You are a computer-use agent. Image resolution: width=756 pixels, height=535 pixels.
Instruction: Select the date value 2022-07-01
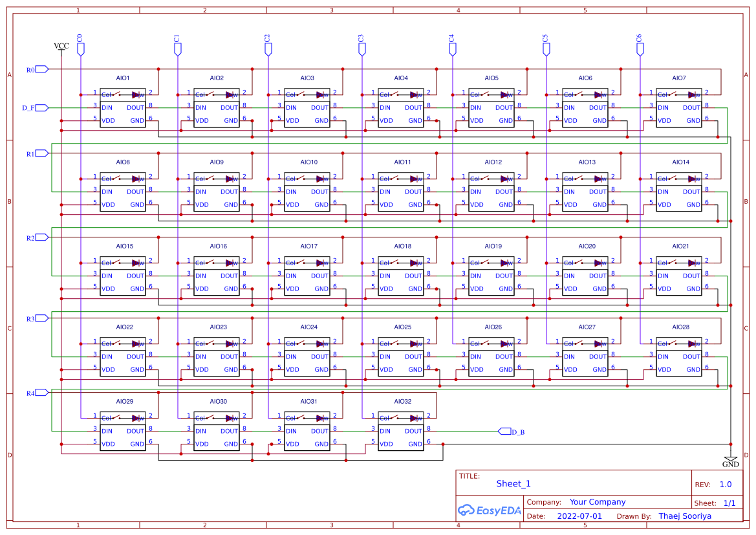[x=581, y=516]
